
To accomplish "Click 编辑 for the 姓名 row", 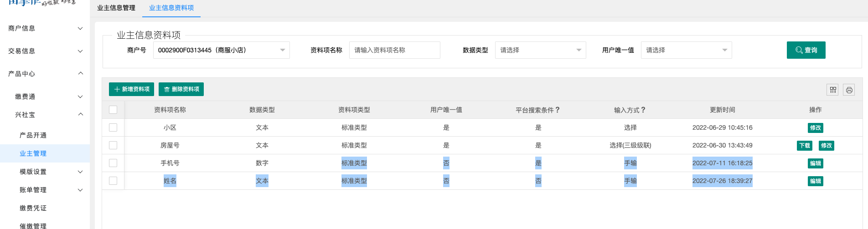I will pos(816,181).
